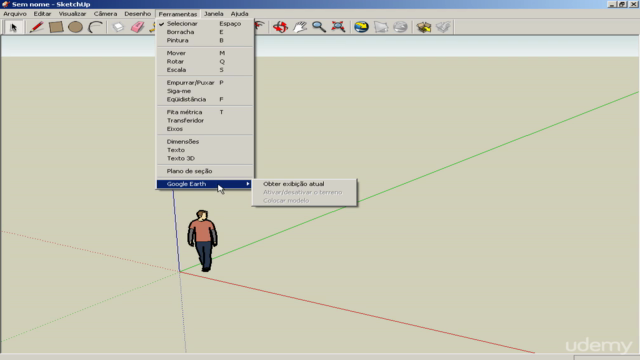Pick the Line pencil tool
This screenshot has height=360, width=640.
(x=36, y=27)
